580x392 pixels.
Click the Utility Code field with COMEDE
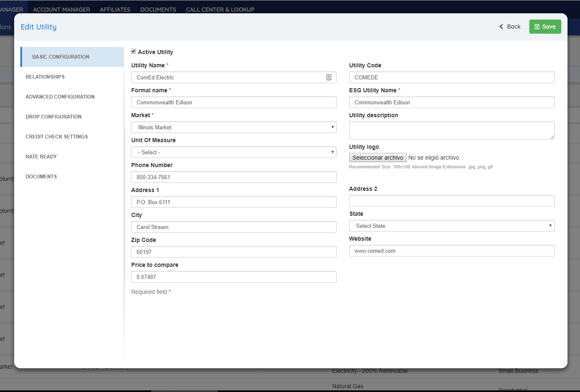pyautogui.click(x=452, y=77)
